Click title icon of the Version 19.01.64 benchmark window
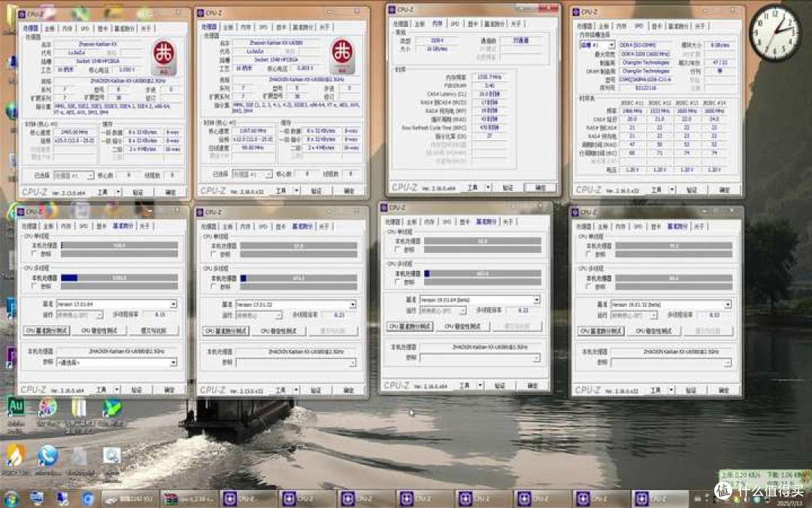Viewport: 812px width, 508px height. pyautogui.click(x=384, y=208)
